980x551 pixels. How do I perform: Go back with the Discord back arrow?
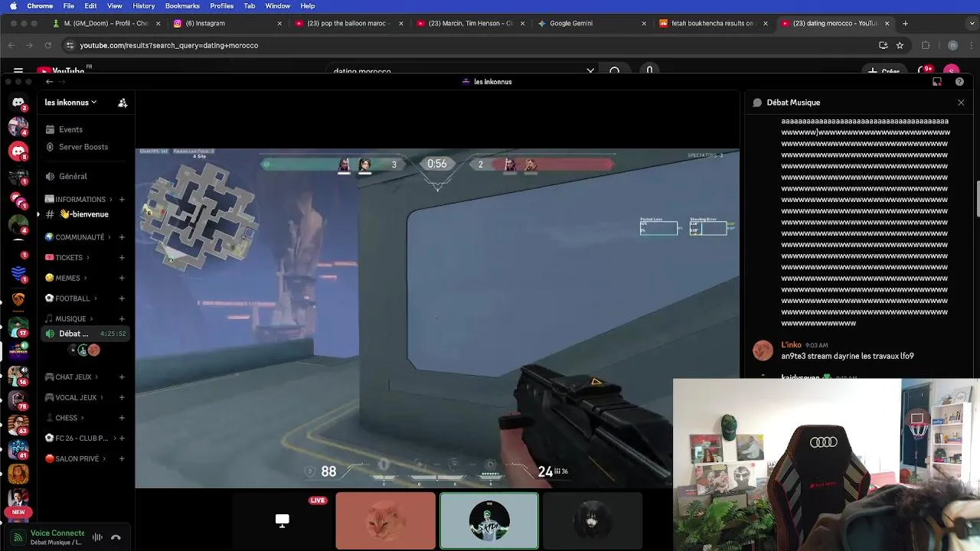tap(49, 82)
